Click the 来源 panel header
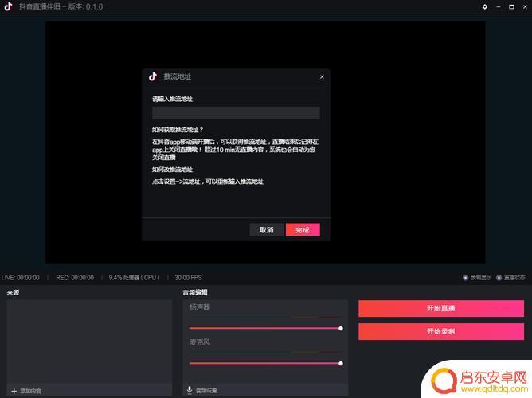Screen dimensions: 532x398 point(14,292)
